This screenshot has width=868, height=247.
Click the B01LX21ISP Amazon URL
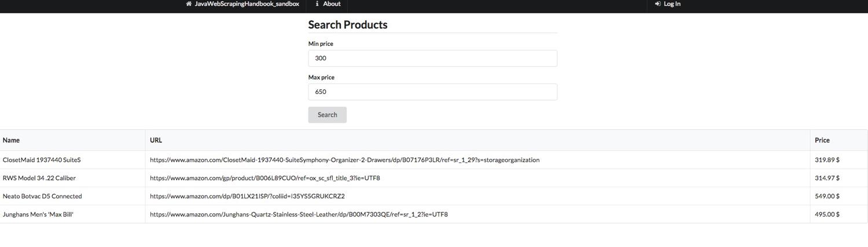(x=247, y=196)
